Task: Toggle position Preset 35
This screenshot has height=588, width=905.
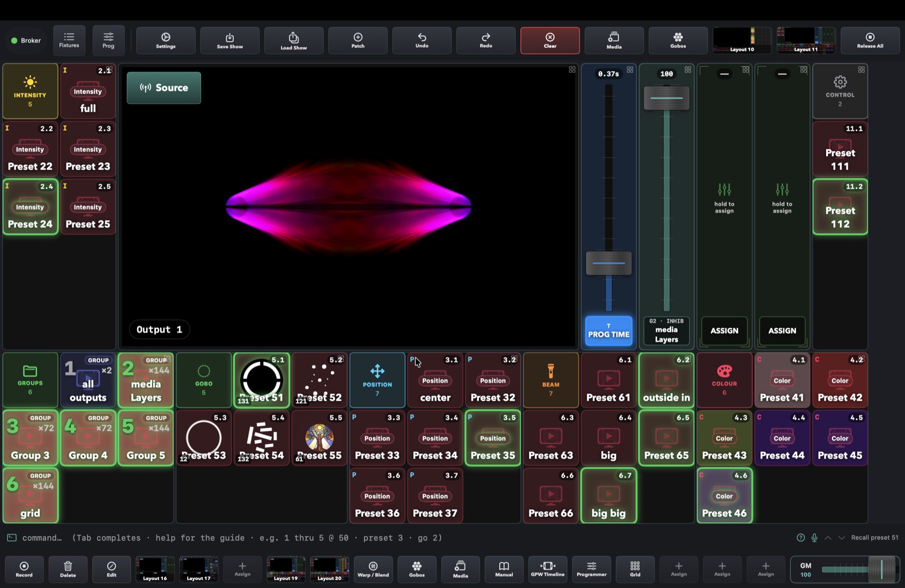Action: pos(493,438)
